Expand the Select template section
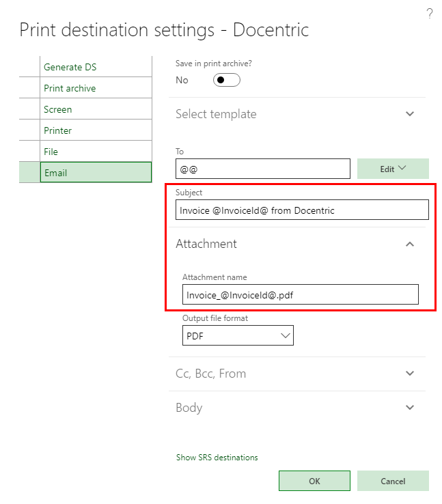Screen dimensions: 442x504 point(410,114)
